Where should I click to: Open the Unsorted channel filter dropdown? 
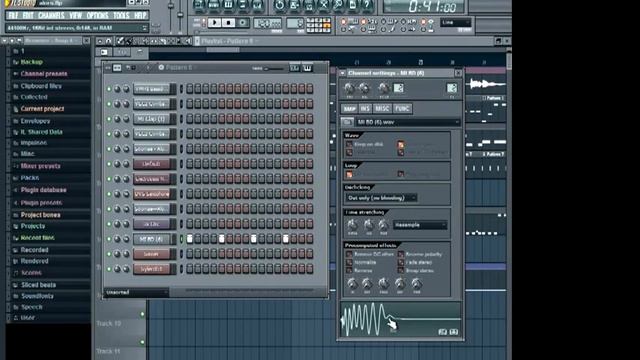click(x=137, y=293)
